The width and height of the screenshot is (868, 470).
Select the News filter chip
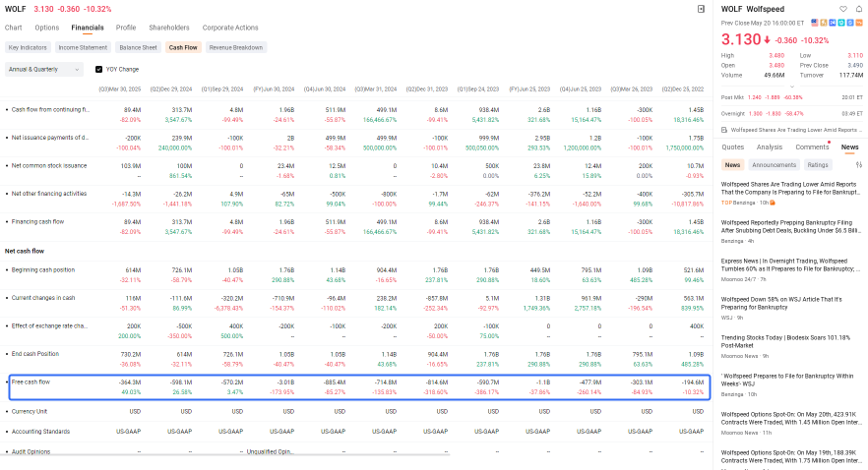732,165
